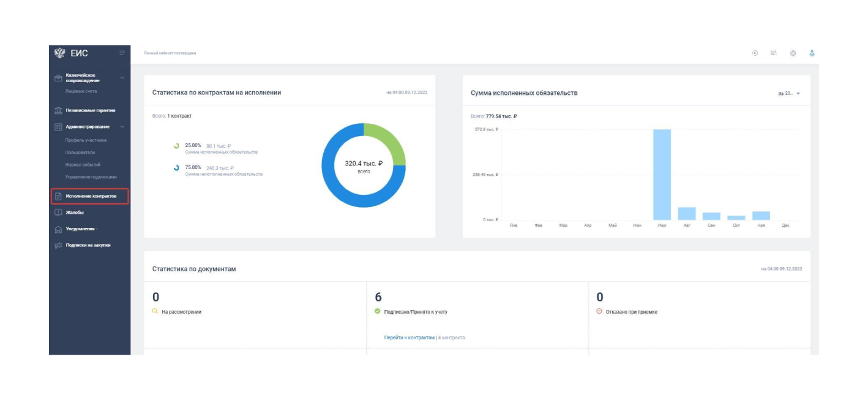
Task: Click the tall июль bar in chart
Action: tap(662, 175)
